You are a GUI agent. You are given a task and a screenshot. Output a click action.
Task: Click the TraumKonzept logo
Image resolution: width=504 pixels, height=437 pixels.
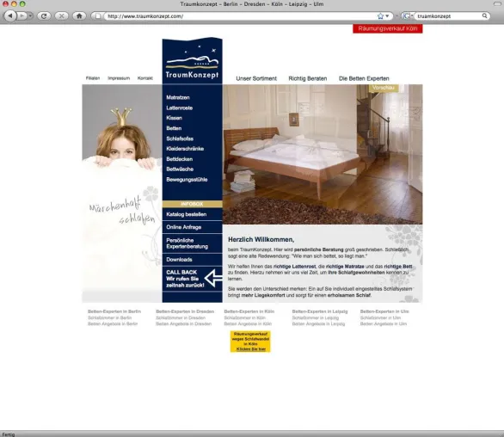coord(192,60)
